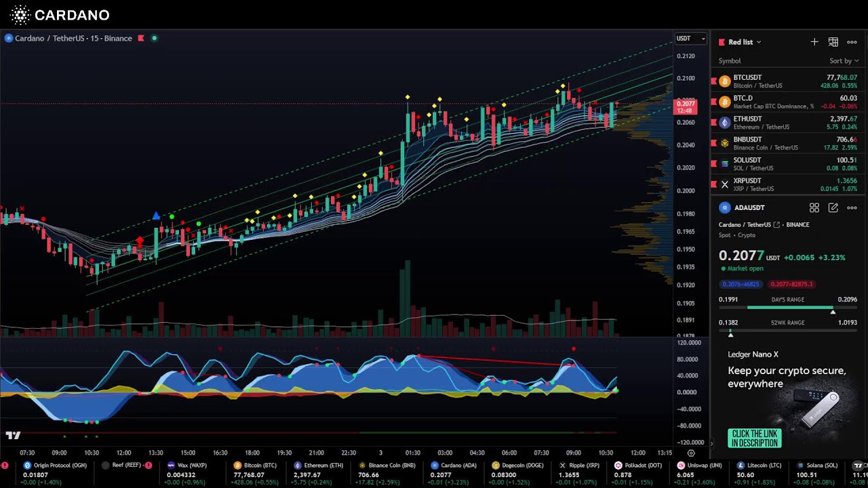The height and width of the screenshot is (488, 868).
Task: Click the link in description button
Action: tap(755, 439)
